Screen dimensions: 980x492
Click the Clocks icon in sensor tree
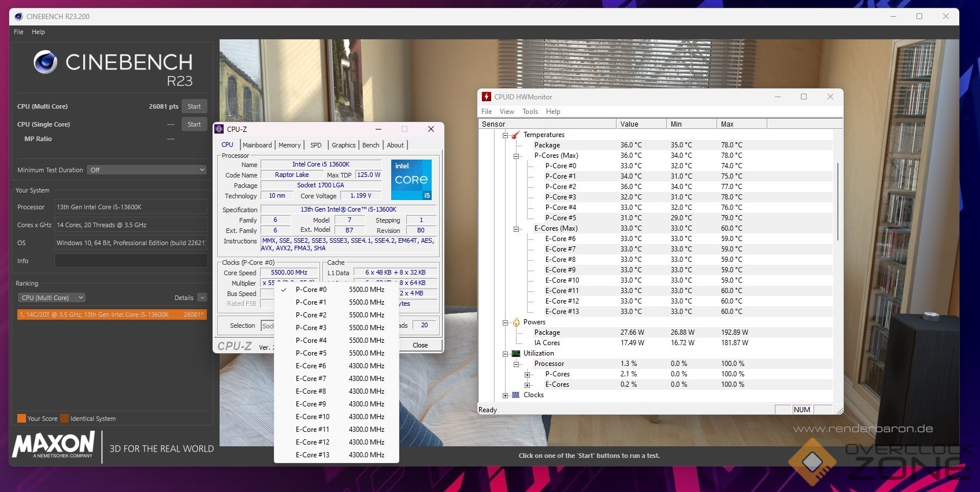516,395
